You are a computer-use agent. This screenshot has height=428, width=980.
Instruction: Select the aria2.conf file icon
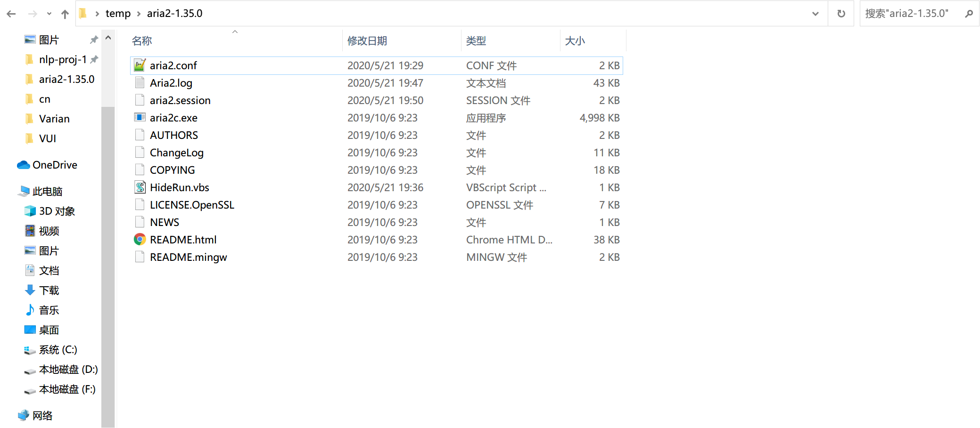(140, 65)
